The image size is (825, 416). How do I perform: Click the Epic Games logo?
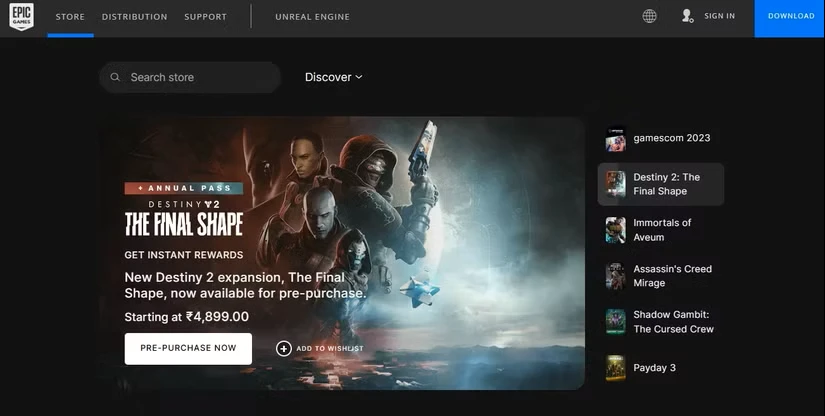(x=22, y=16)
